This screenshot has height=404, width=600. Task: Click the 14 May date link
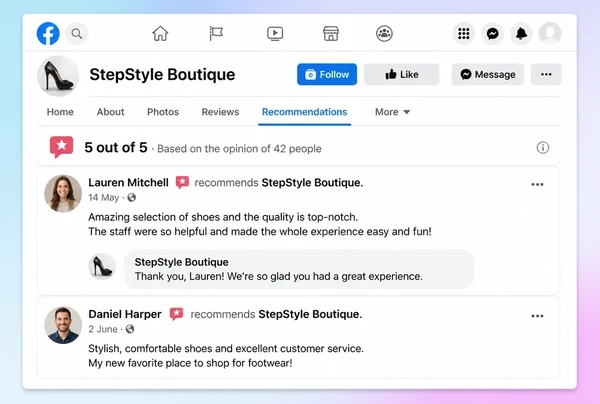coord(104,197)
